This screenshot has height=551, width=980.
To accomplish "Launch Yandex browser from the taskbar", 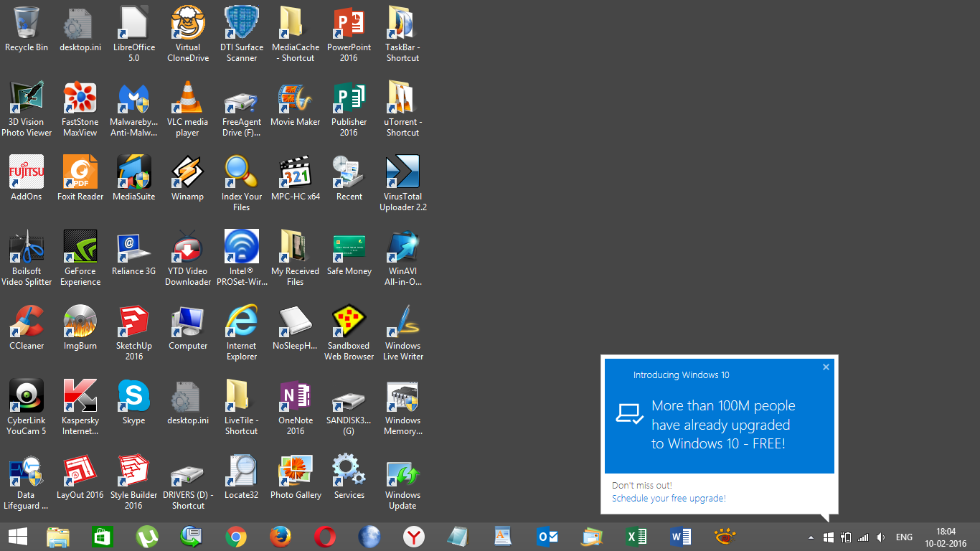I will click(414, 537).
